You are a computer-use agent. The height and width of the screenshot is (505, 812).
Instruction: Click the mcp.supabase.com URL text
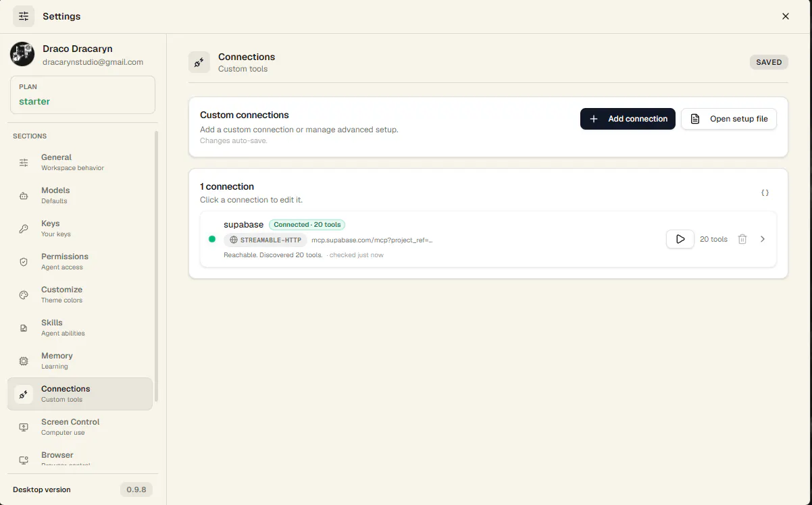click(372, 240)
